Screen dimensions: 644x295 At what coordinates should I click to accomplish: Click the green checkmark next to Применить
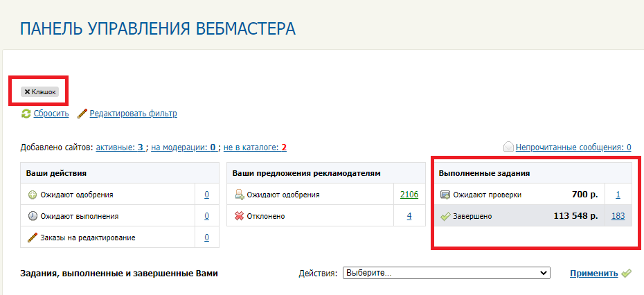626,274
